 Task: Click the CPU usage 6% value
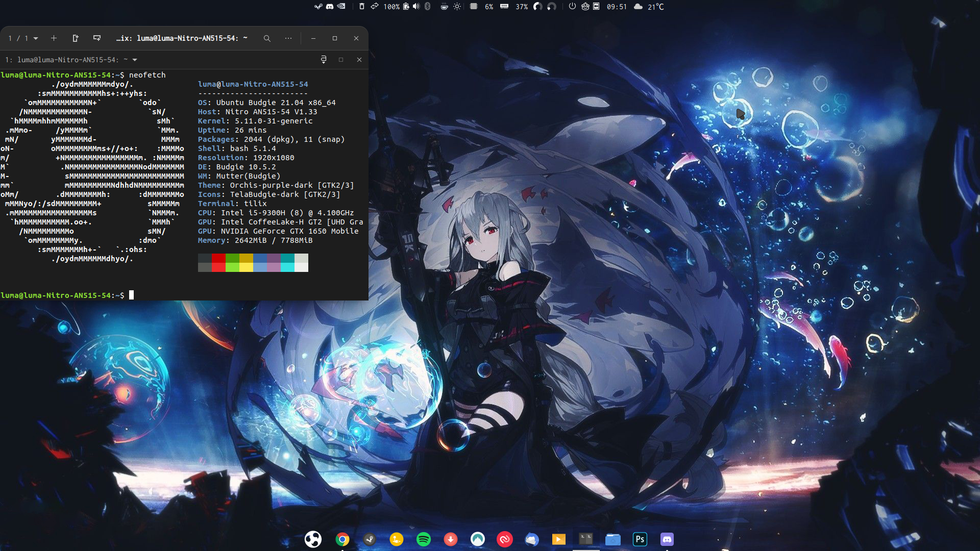click(489, 7)
